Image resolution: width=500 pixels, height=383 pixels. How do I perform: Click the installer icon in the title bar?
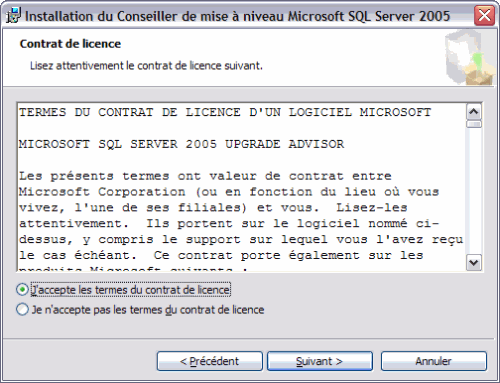pyautogui.click(x=13, y=16)
